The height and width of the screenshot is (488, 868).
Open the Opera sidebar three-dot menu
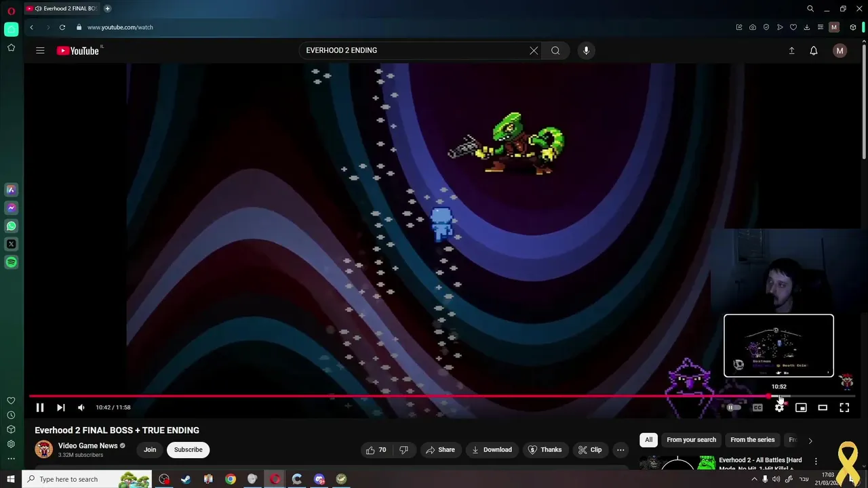[12, 459]
